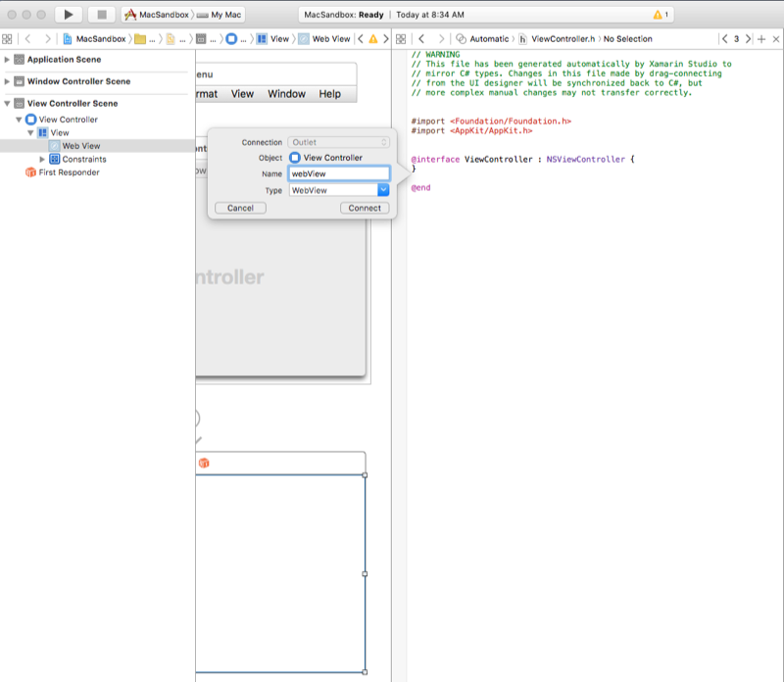Go forward in the assistant editor history
The image size is (784, 682).
[x=441, y=39]
